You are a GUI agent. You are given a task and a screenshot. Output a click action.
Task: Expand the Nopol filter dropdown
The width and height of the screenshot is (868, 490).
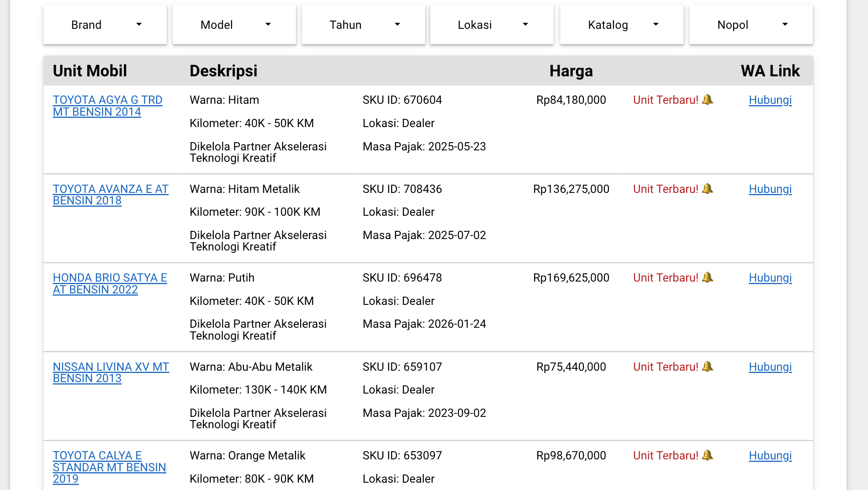point(751,25)
